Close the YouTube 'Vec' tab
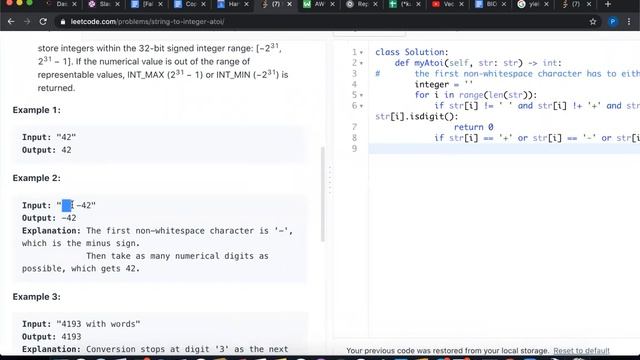Viewport: 640px width, 360px height. [461, 4]
